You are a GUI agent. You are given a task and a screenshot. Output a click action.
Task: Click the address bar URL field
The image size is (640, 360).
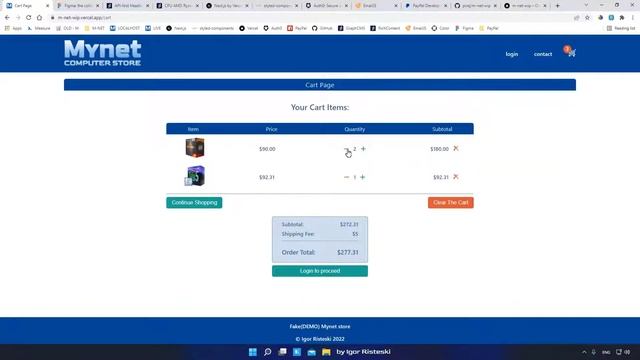point(310,18)
